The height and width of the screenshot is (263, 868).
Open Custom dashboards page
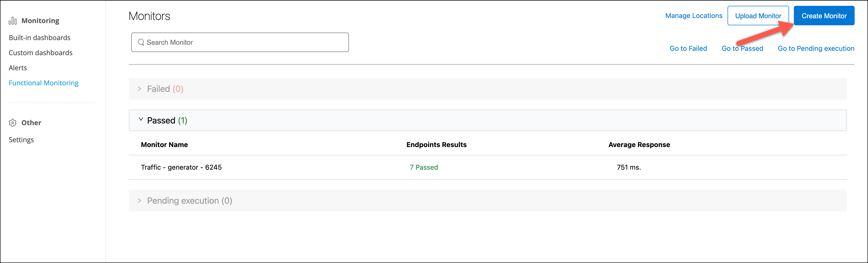[x=40, y=53]
